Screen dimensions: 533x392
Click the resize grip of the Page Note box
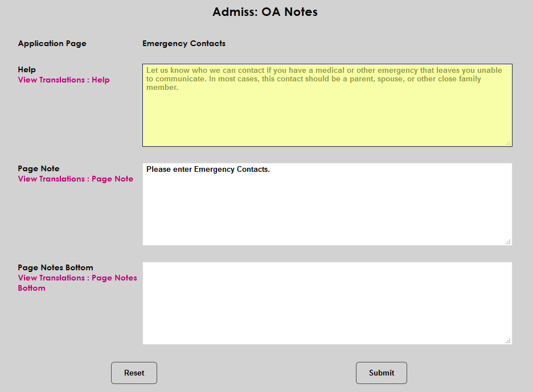tap(508, 242)
